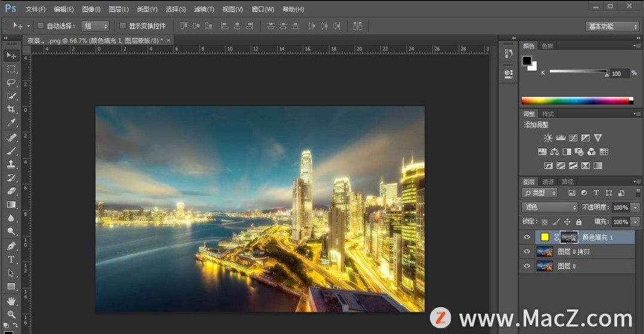Open the 基本功能 workspace dropdown
Screen dimensions: 644x334
(612, 26)
